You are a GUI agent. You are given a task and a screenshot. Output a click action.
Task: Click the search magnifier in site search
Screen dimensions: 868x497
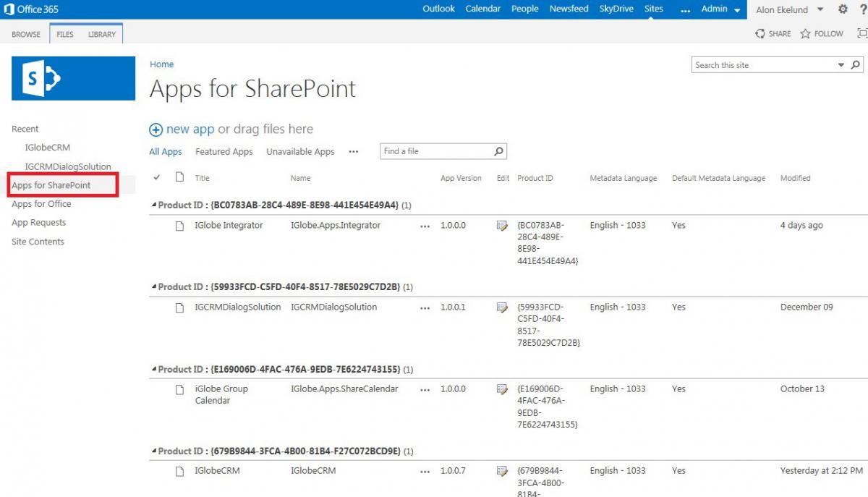point(856,65)
